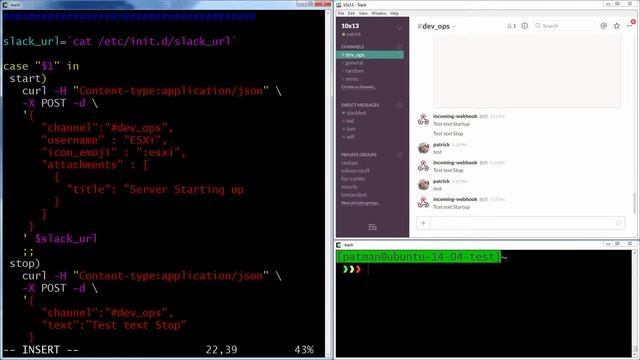Open the Slack View menu
Screen dimensions: 640x360
click(363, 13)
